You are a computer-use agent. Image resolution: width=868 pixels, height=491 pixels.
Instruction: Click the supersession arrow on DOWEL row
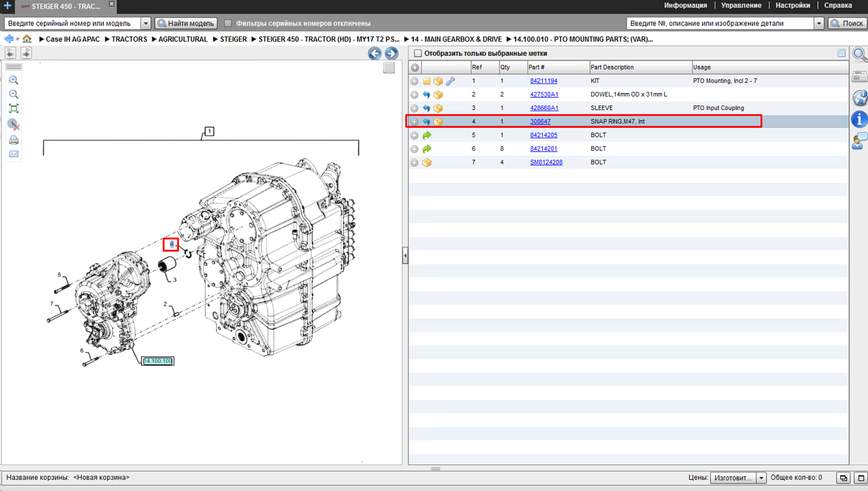click(426, 94)
